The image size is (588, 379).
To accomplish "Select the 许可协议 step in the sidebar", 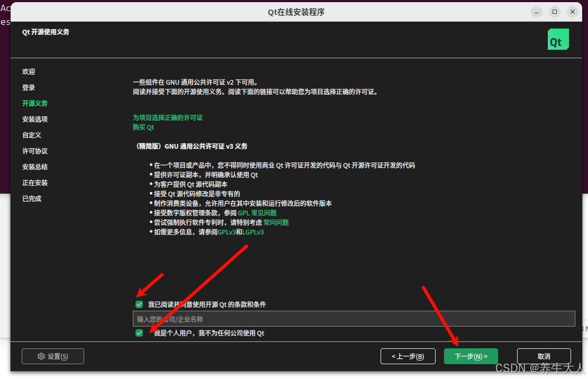I will [35, 151].
